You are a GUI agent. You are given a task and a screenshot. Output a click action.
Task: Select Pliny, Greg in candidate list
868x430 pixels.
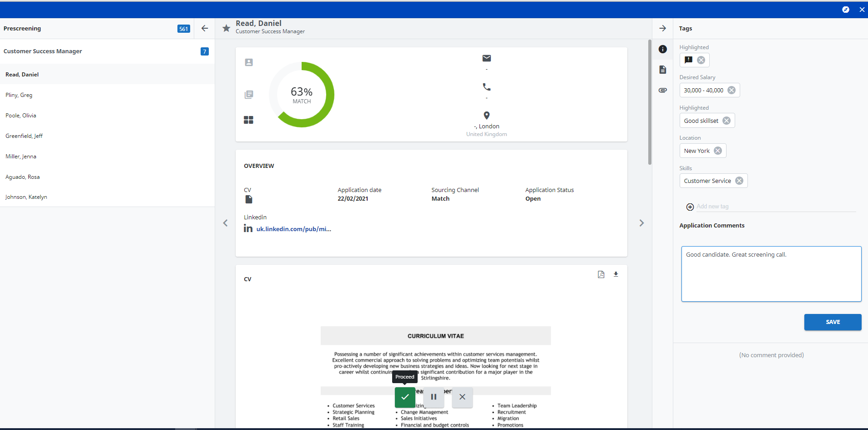pos(107,95)
